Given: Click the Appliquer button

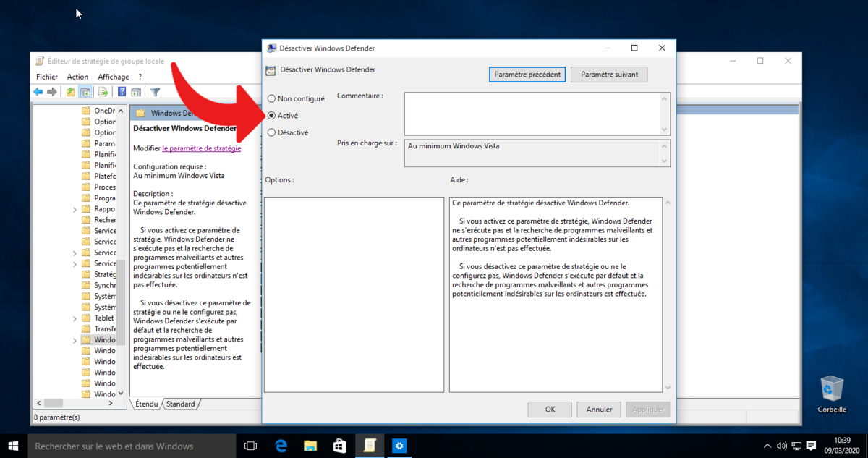Looking at the screenshot, I should click(648, 410).
